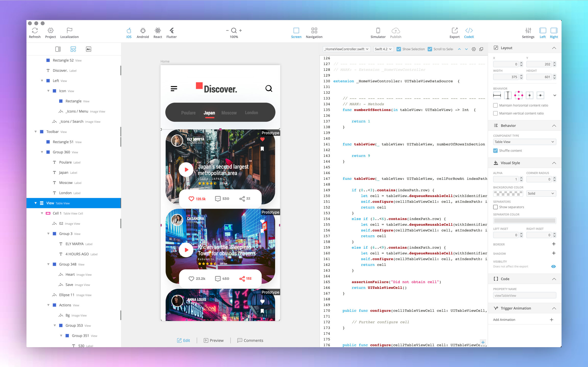Open the Swift 4.2 version dropdown
This screenshot has height=367, width=588.
[x=383, y=49]
